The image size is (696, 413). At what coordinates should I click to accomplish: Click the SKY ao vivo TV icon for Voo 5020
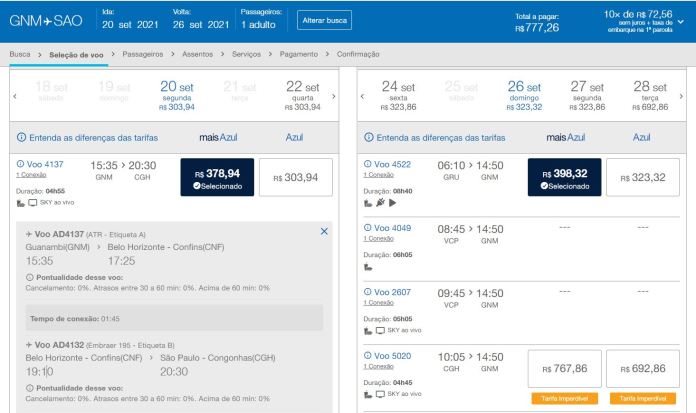(380, 394)
